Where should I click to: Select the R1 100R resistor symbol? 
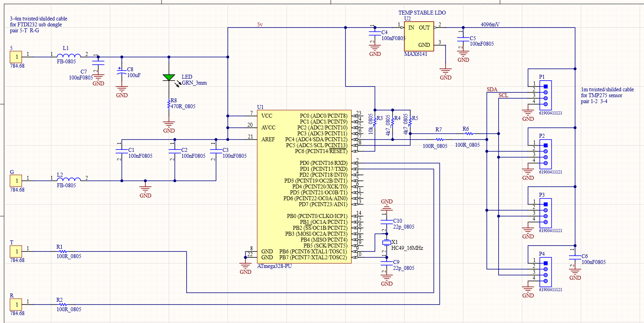(63, 251)
